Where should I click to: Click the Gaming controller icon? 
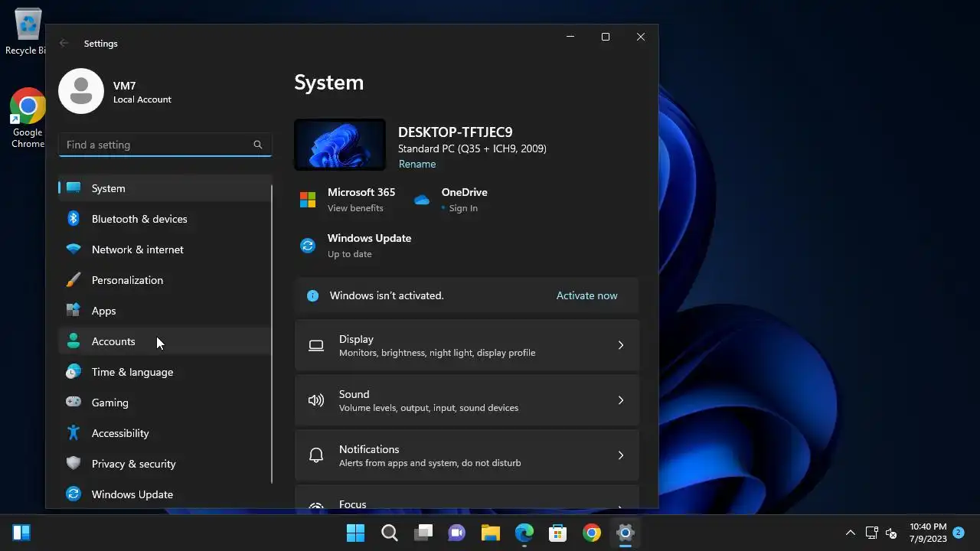73,403
